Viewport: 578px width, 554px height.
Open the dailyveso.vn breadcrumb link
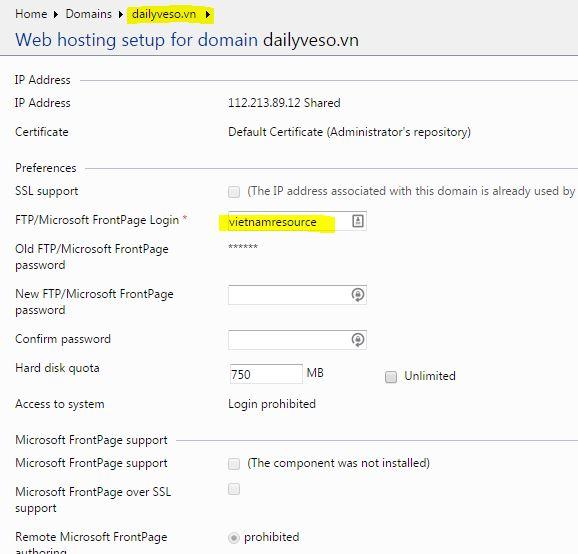pyautogui.click(x=164, y=14)
